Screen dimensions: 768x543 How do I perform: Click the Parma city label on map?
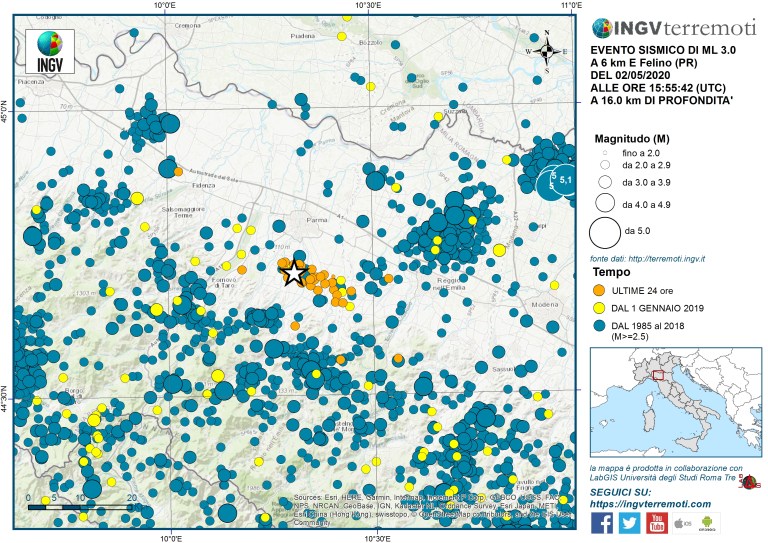coord(316,219)
